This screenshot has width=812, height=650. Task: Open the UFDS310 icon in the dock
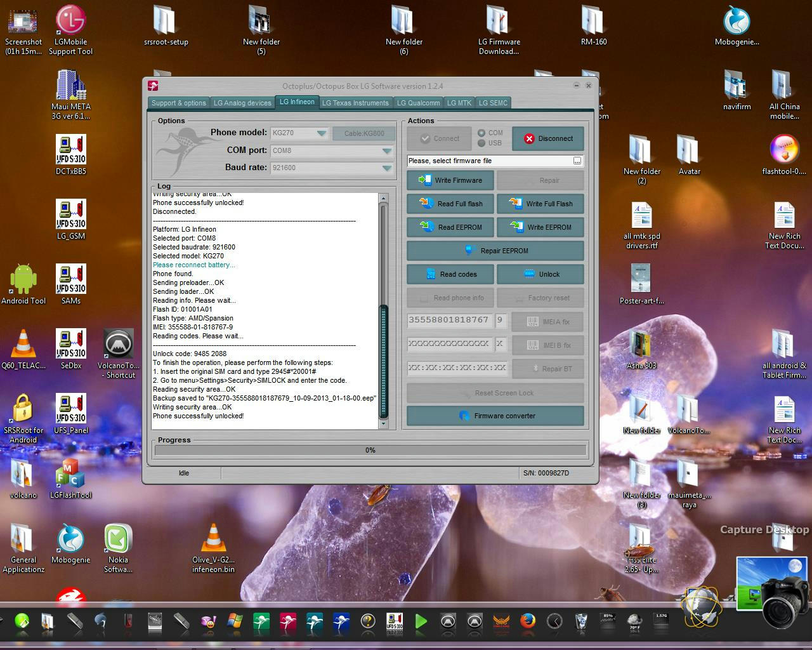(x=394, y=621)
